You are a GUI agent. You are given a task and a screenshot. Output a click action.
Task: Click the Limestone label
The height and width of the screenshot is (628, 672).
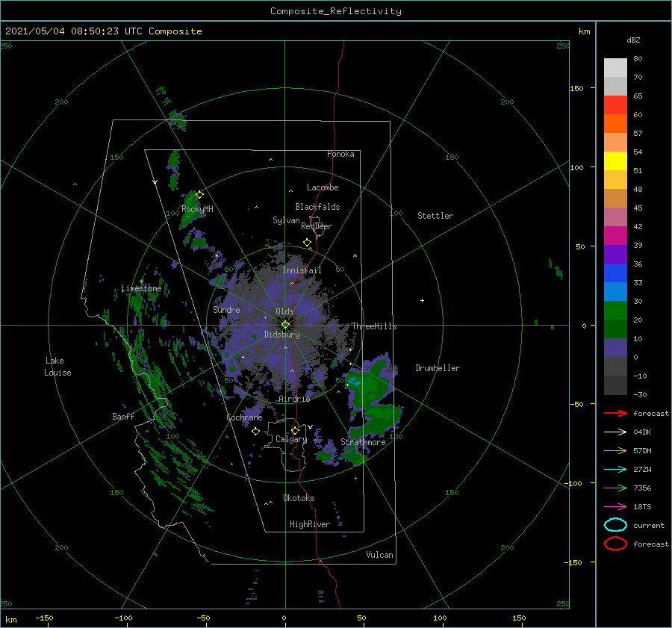[141, 288]
